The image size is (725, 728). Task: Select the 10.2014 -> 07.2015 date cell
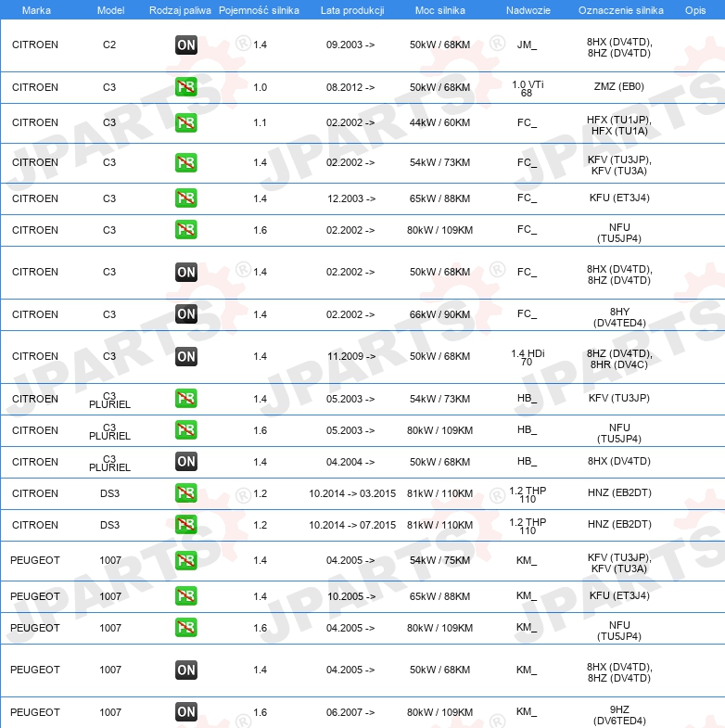[352, 525]
